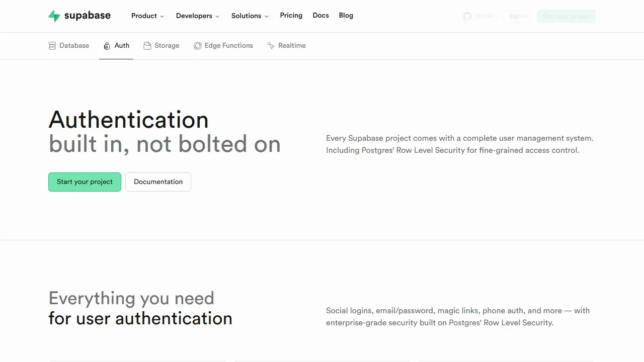Image resolution: width=644 pixels, height=362 pixels.
Task: Go to the Pricing page
Action: click(x=291, y=16)
